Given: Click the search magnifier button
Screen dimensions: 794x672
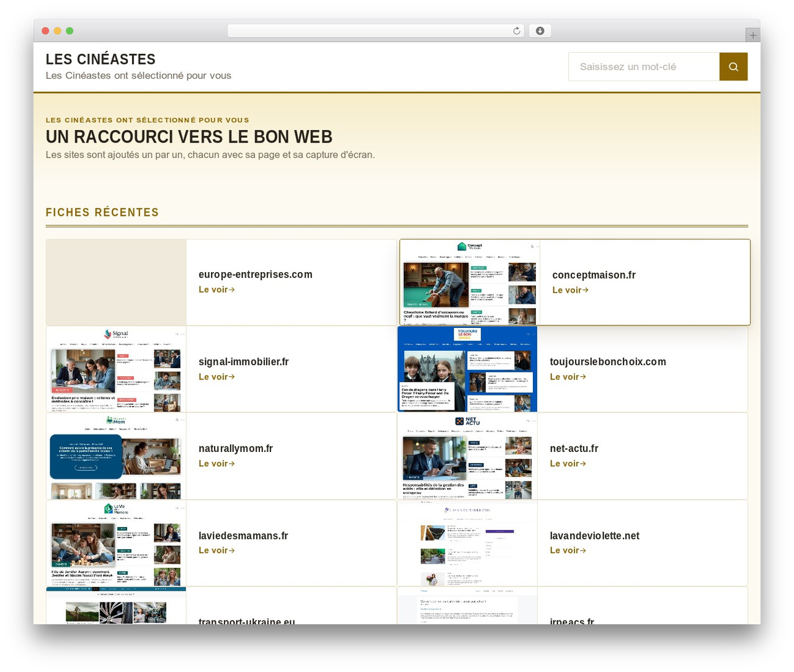Looking at the screenshot, I should (x=733, y=66).
